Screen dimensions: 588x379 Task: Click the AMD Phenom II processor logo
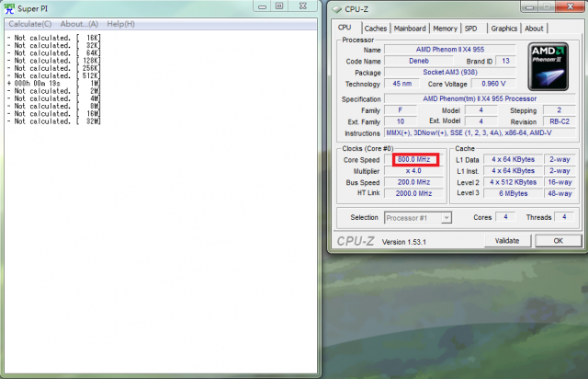[x=548, y=66]
